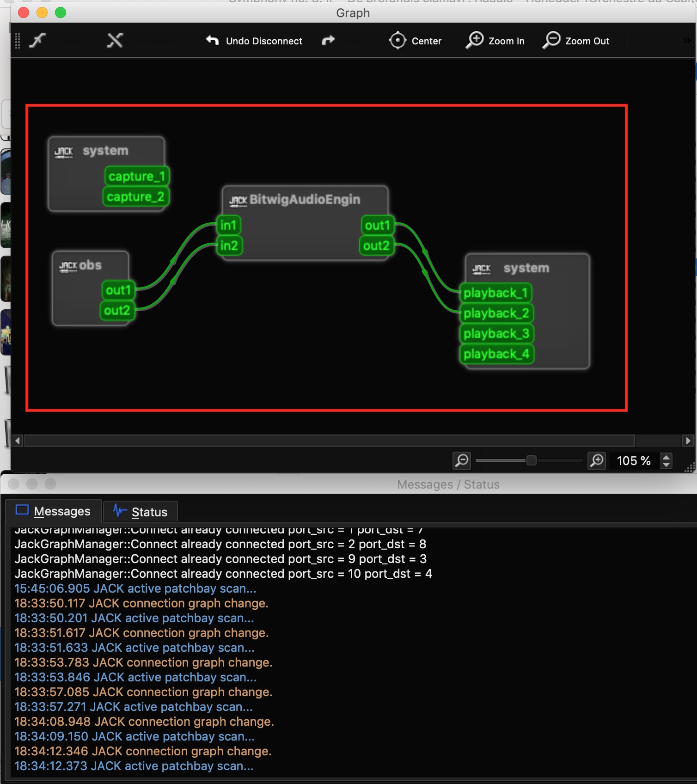
Task: Select the playback_4 port
Action: (496, 354)
